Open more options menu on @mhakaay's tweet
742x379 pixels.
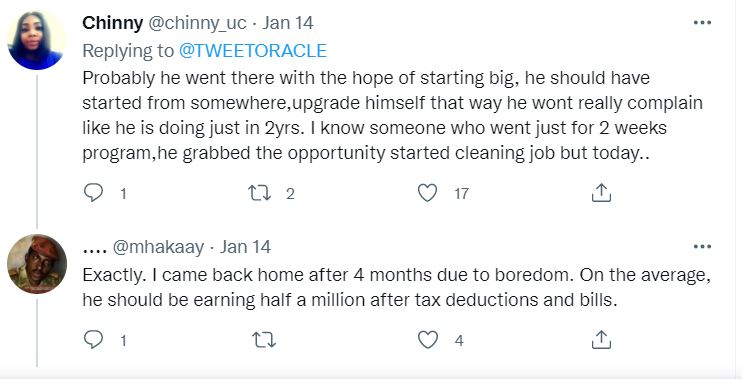pyautogui.click(x=702, y=247)
